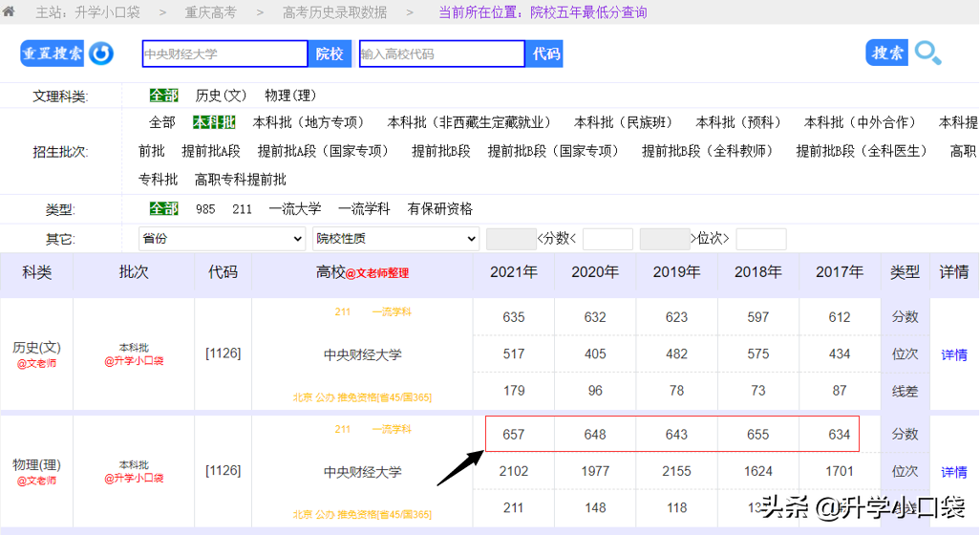Viewport: 980px width, 535px height.
Task: Select 全部 in 招生批次 filter
Action: point(161,122)
